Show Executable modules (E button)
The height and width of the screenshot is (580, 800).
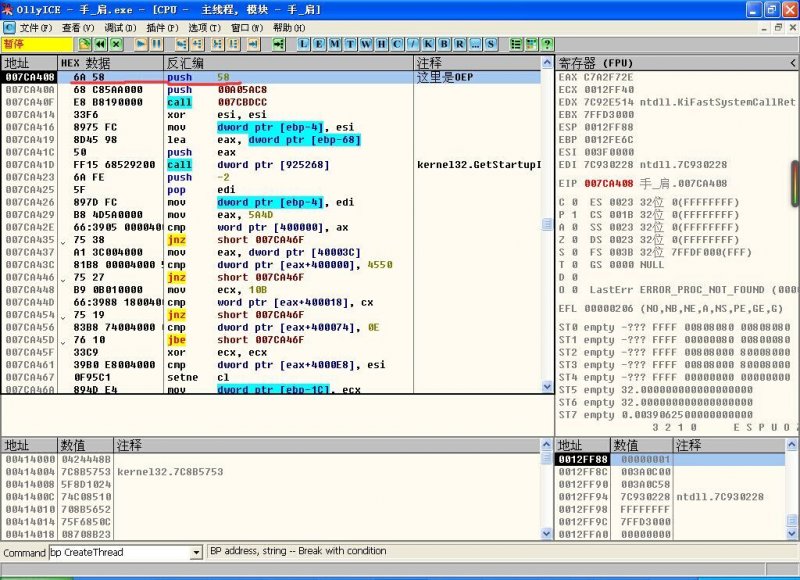coord(320,44)
